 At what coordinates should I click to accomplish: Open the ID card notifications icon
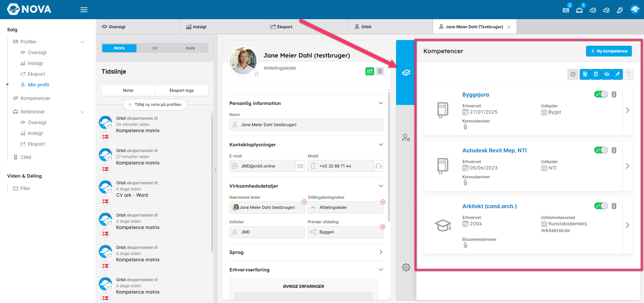(566, 10)
